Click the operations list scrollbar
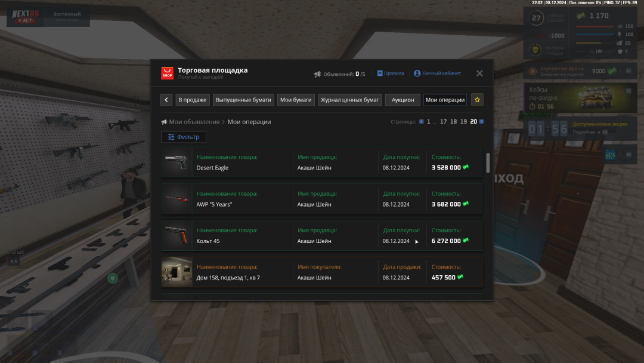This screenshot has height=363, width=644. coord(488,162)
